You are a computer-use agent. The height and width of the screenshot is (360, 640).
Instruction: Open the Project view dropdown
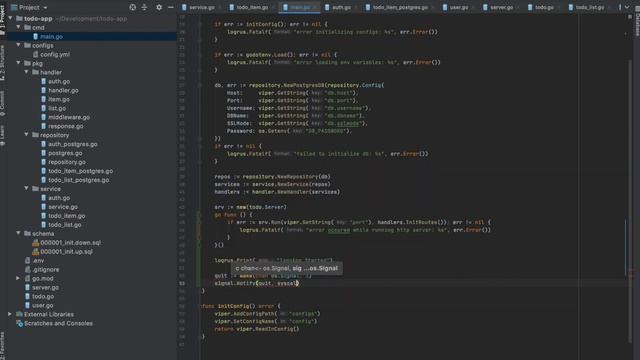tap(29, 7)
